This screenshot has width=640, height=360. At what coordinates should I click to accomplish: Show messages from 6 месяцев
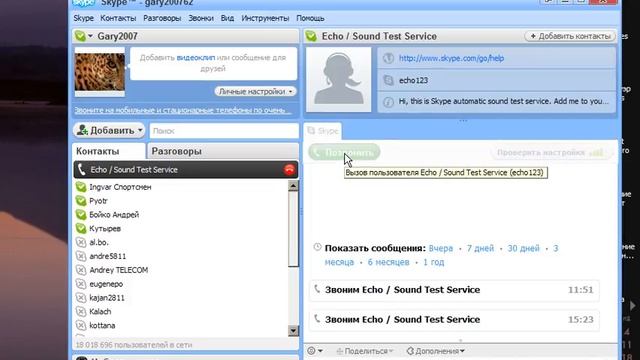click(x=388, y=262)
